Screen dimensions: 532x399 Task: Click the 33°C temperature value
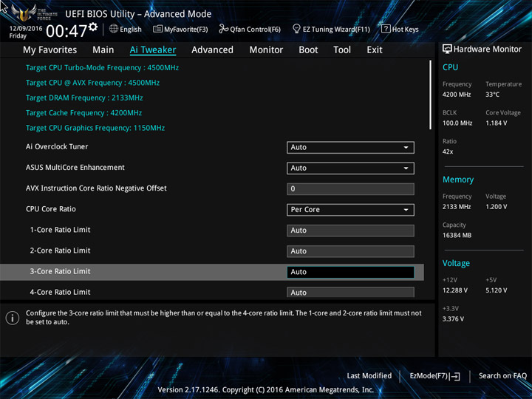tap(492, 95)
